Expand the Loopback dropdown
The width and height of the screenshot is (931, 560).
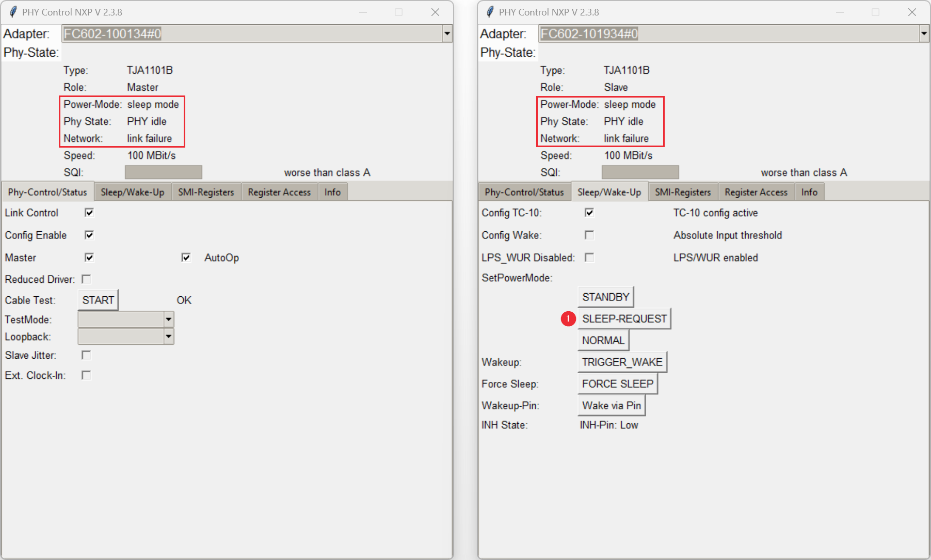tap(169, 336)
